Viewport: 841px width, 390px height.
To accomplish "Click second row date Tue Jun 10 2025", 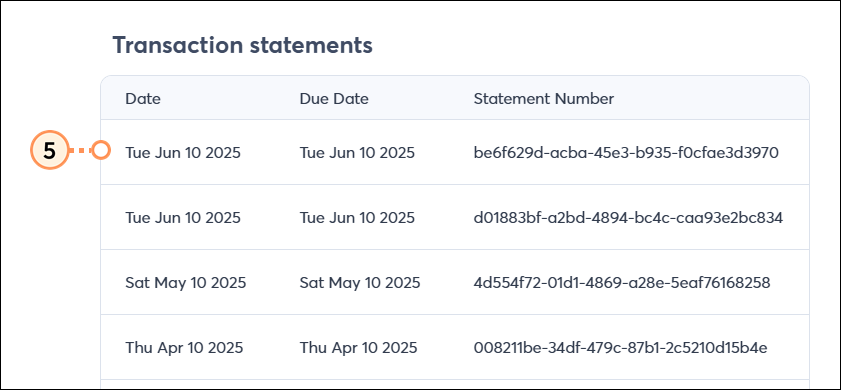I will [x=183, y=218].
